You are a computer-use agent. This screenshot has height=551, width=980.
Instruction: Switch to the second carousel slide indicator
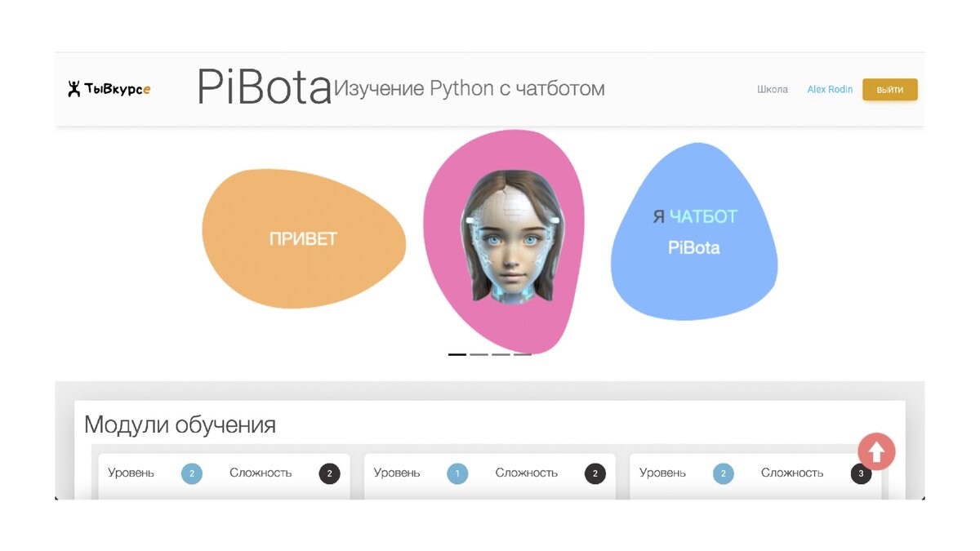(x=479, y=354)
